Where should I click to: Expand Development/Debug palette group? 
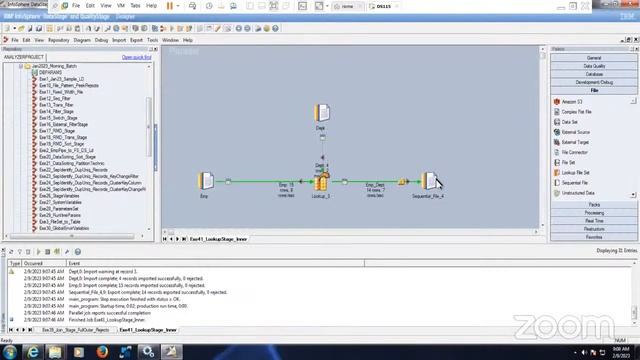coord(594,82)
